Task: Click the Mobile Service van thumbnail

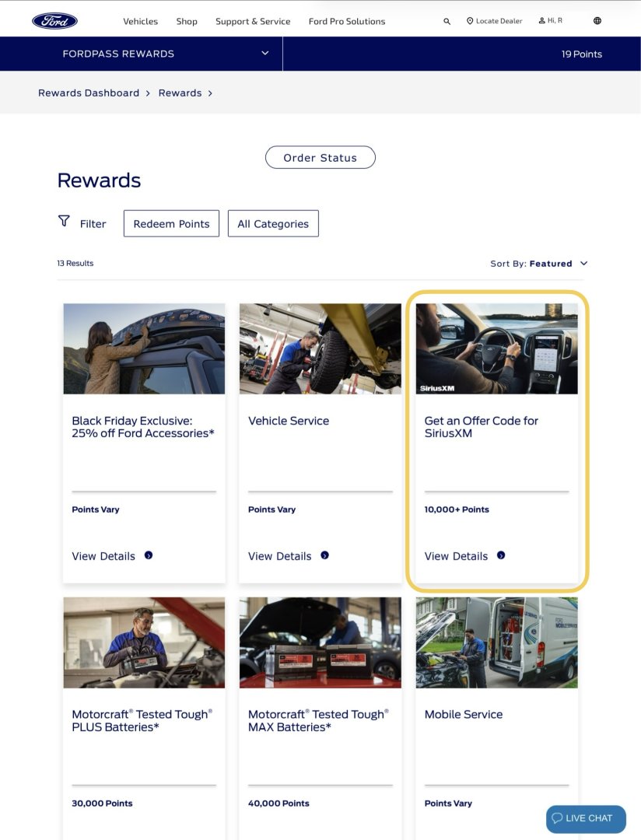Action: click(x=497, y=643)
